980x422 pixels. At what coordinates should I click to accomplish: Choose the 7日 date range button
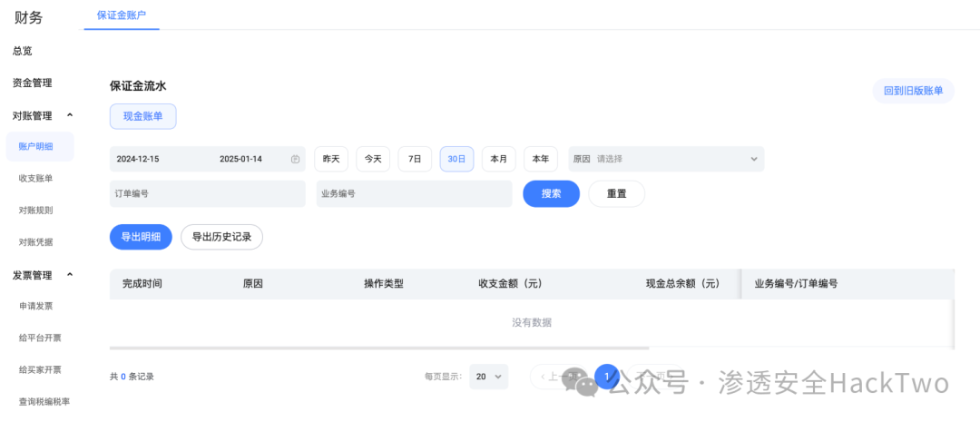pyautogui.click(x=415, y=159)
